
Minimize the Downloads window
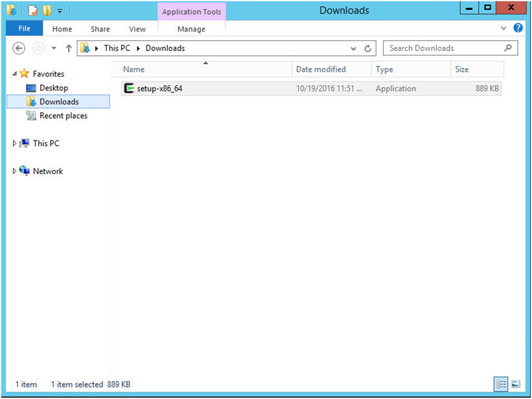click(469, 8)
